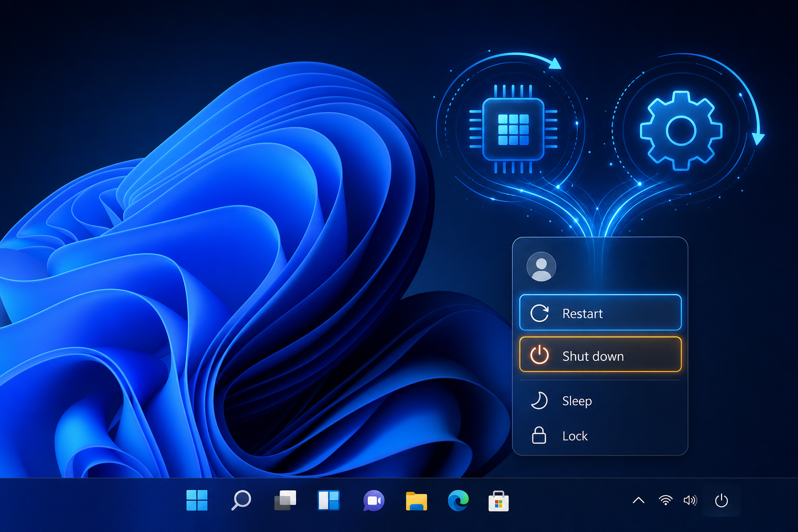Choose Restart in the power menu
The image size is (798, 532).
pos(600,313)
